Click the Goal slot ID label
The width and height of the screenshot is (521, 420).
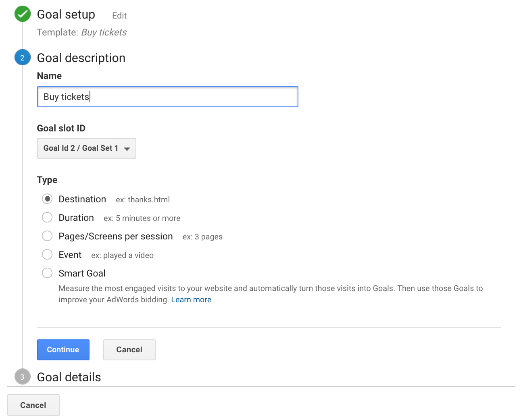tap(61, 128)
